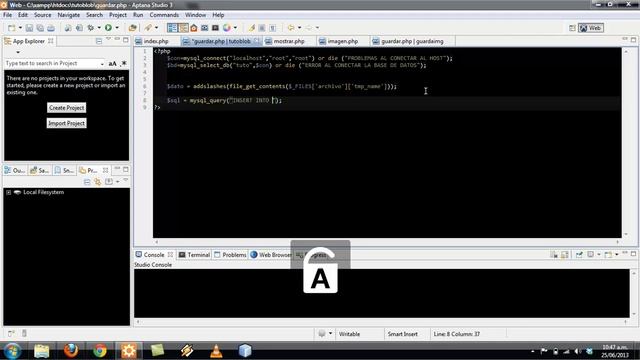Close the guardar.php | tutoblob tab
The height and width of the screenshot is (360, 640).
click(257, 41)
